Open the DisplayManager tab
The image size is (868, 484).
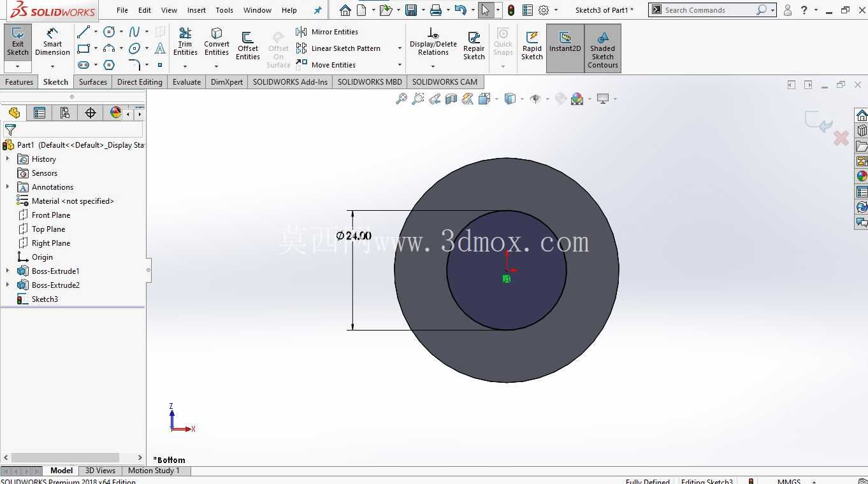tap(115, 113)
